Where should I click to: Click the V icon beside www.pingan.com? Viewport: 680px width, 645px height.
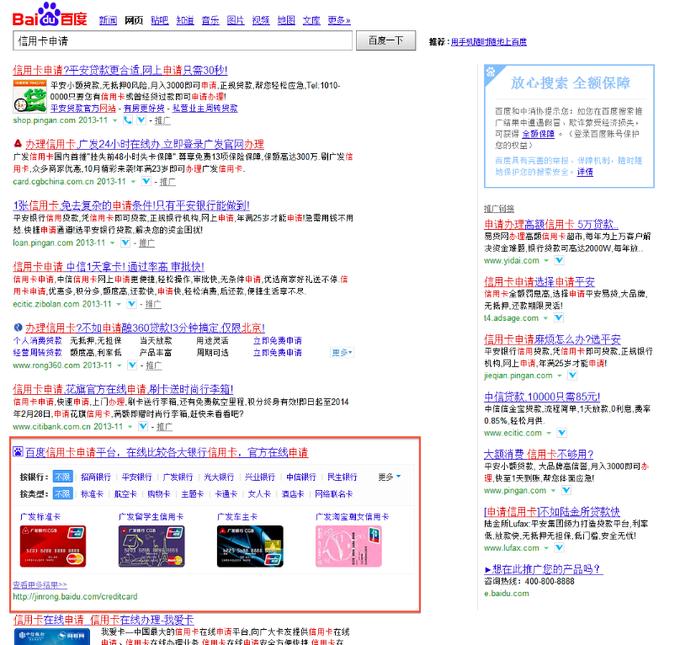pyautogui.click(x=566, y=490)
